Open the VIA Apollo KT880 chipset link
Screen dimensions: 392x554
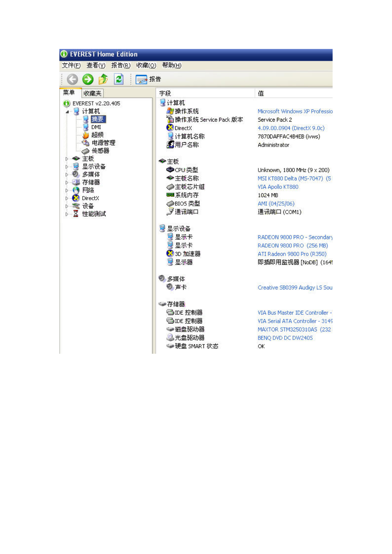(278, 187)
